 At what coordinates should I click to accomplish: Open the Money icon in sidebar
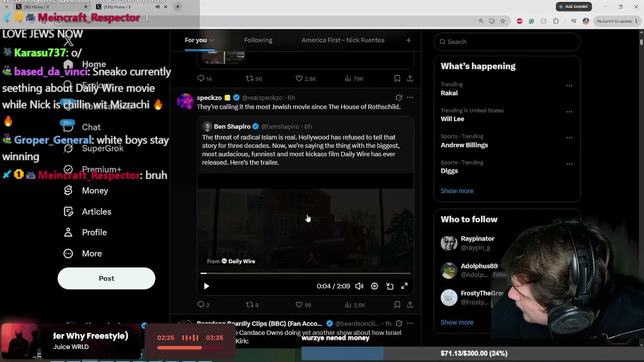[68, 191]
